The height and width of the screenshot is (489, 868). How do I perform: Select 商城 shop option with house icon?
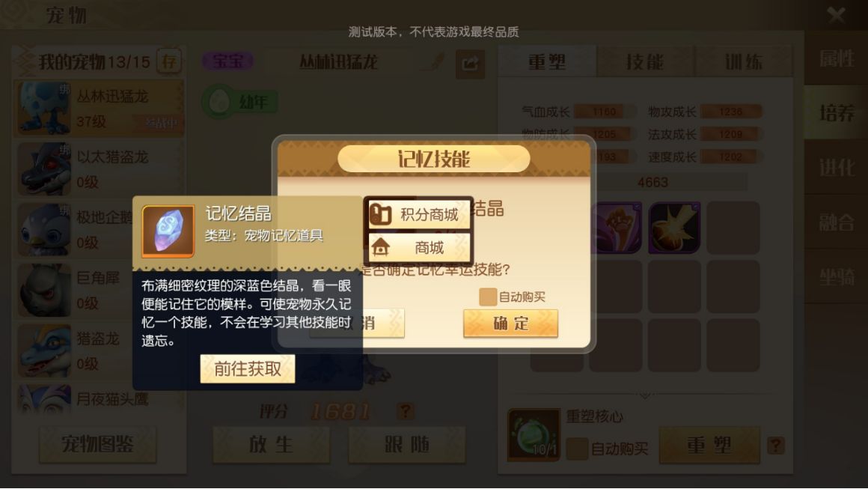pos(418,247)
